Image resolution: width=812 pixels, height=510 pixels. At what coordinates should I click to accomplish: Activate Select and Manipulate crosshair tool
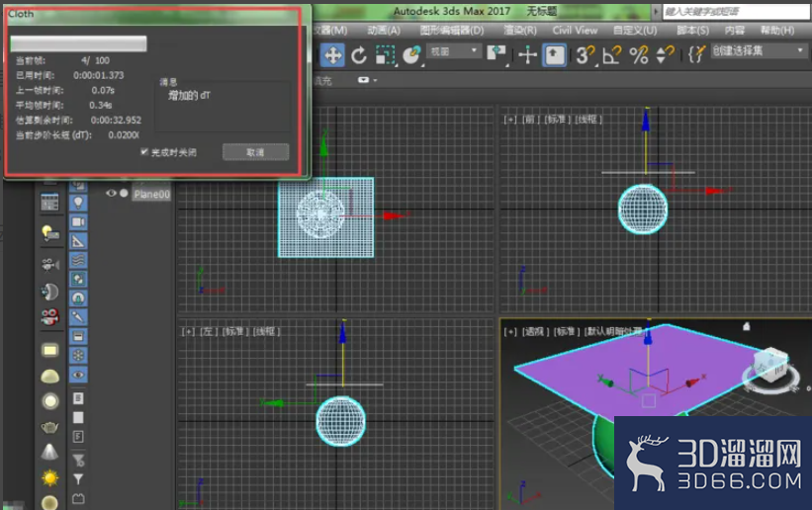pyautogui.click(x=528, y=55)
